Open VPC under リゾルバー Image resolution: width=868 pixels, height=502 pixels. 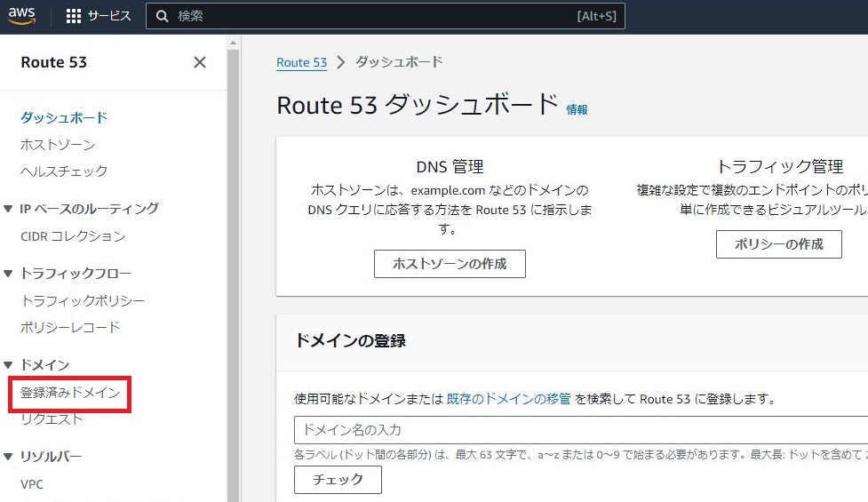(x=32, y=484)
